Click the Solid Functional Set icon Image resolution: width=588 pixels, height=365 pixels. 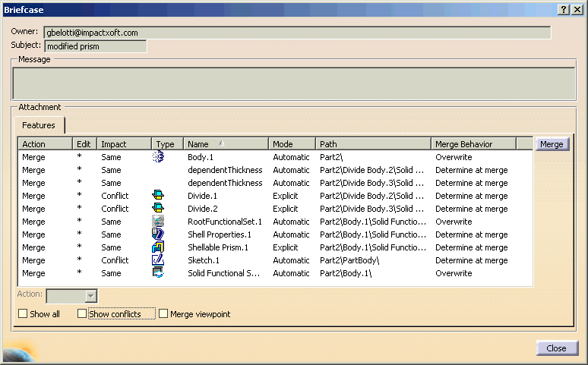158,273
